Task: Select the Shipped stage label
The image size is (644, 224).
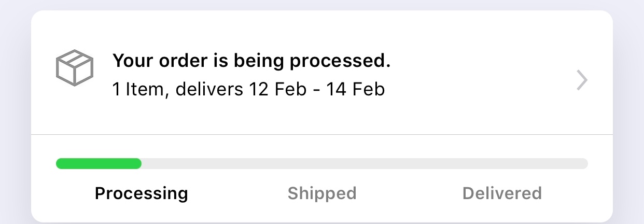Action: (322, 193)
